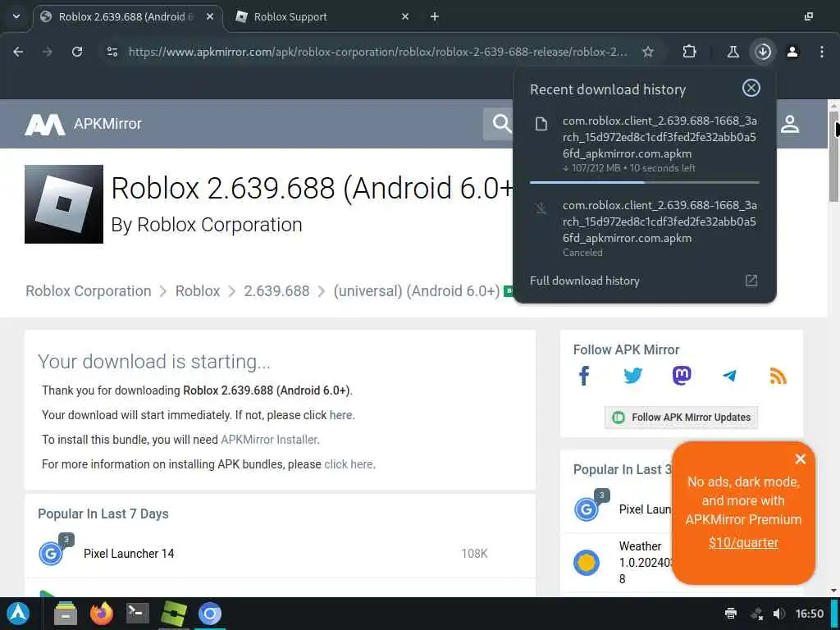Bookmark this page with the star
Viewport: 840px width, 630px height.
648,52
